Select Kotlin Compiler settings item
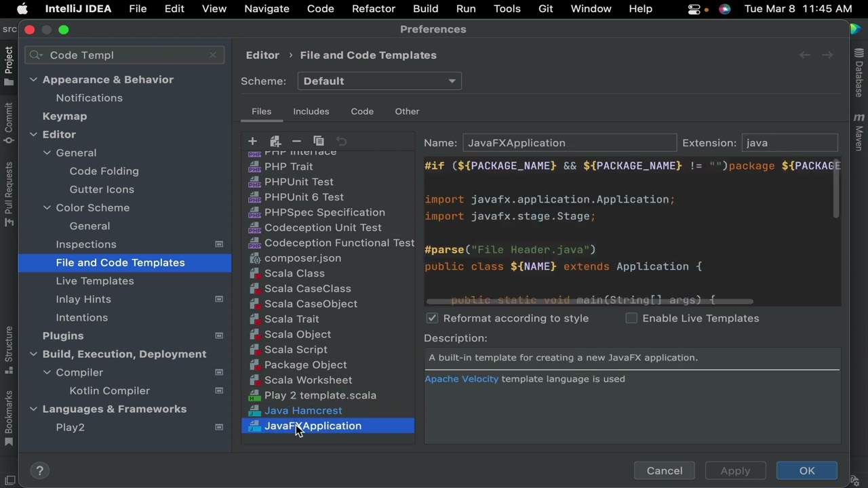Image resolution: width=868 pixels, height=488 pixels. click(x=109, y=390)
